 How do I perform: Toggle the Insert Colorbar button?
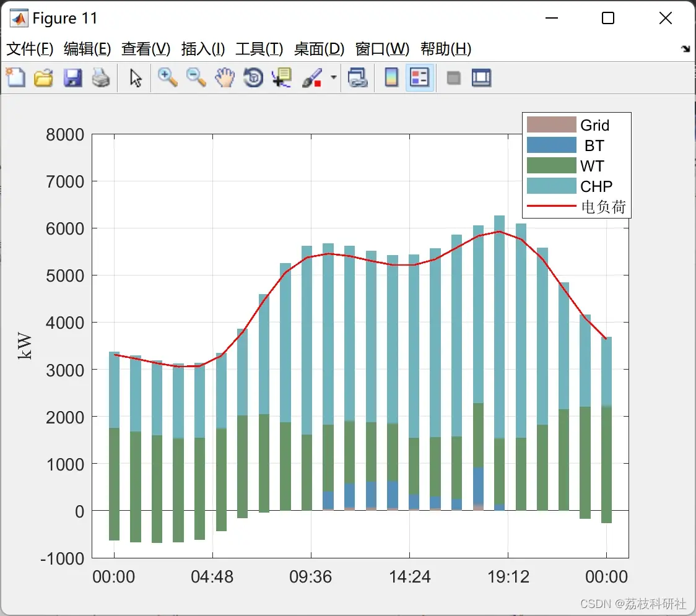pos(391,77)
